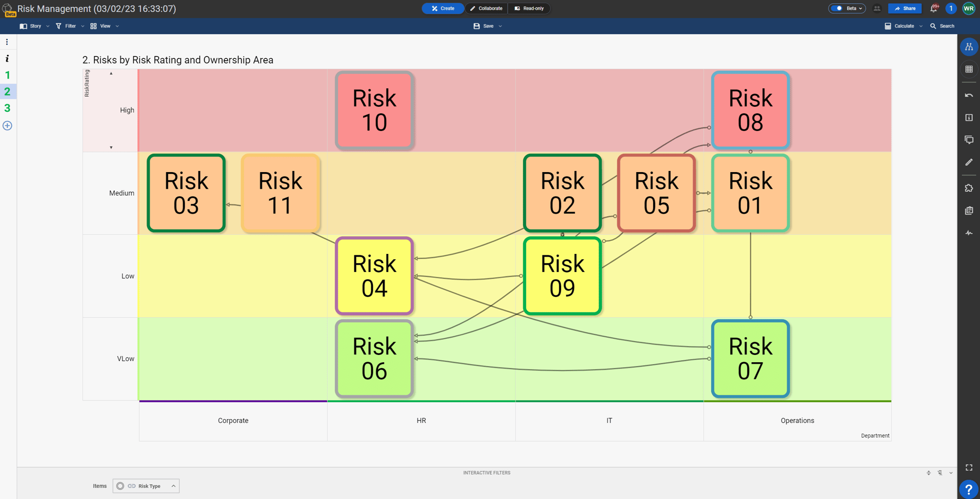Open the table/grid view in right sidebar
Image resolution: width=980 pixels, height=499 pixels.
(969, 69)
